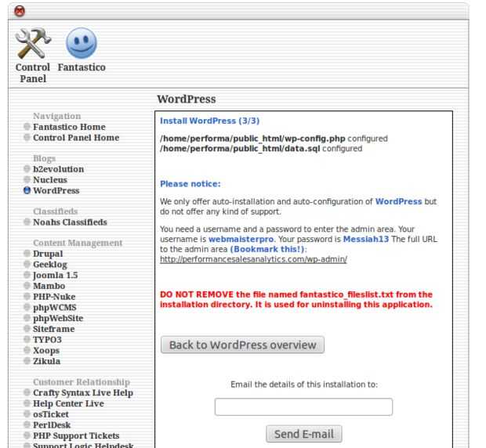
Task: Go to Fantastico Home in navigation
Action: pos(69,127)
